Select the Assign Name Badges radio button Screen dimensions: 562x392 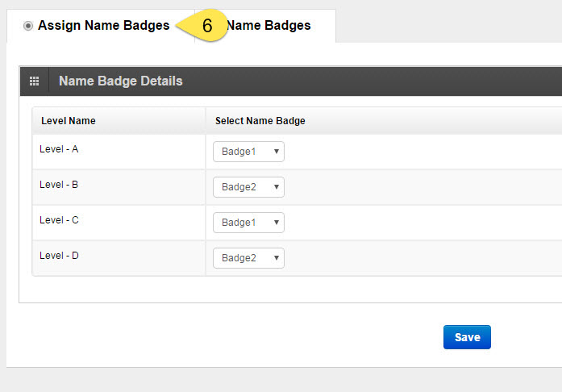point(28,26)
